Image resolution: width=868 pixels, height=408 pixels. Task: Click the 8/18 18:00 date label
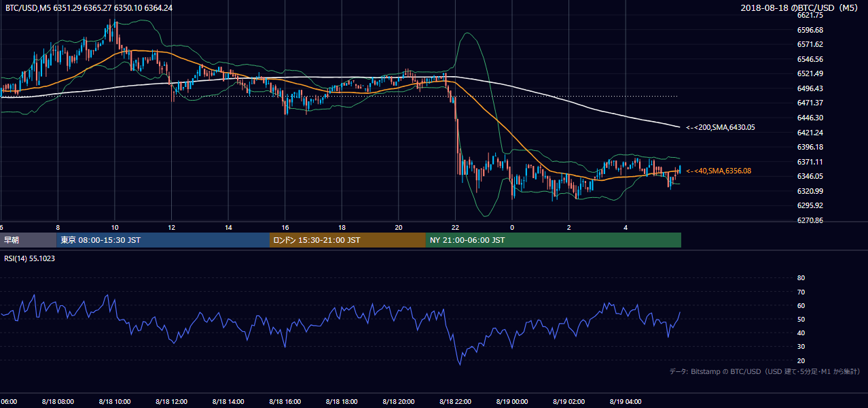point(342,401)
